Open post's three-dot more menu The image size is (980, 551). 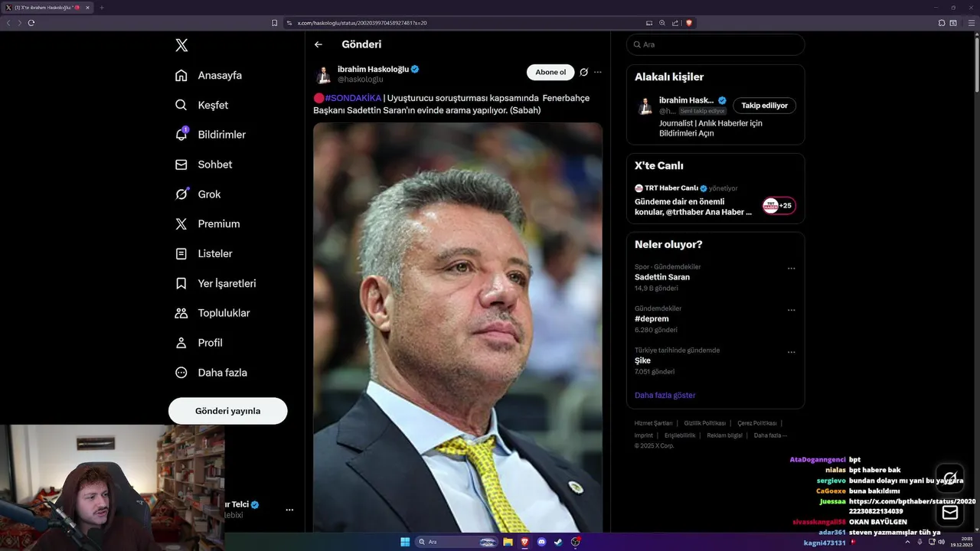coord(598,72)
